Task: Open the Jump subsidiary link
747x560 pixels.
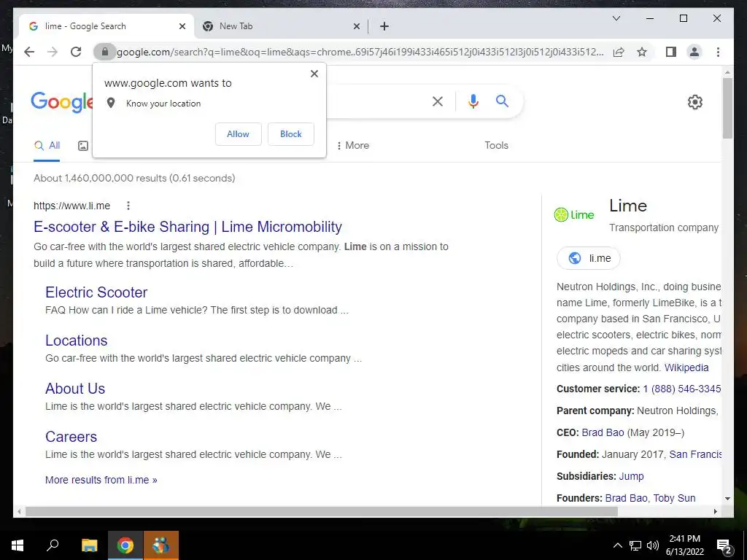Action: (631, 476)
